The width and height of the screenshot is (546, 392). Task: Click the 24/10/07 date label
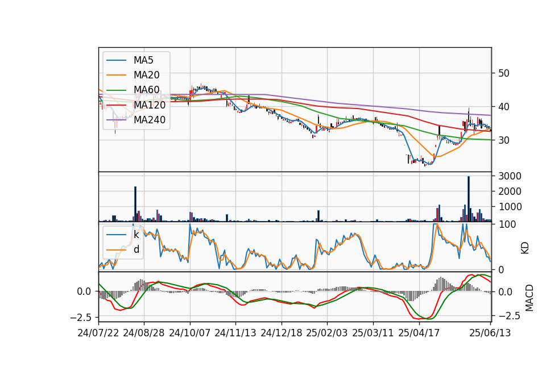(190, 333)
